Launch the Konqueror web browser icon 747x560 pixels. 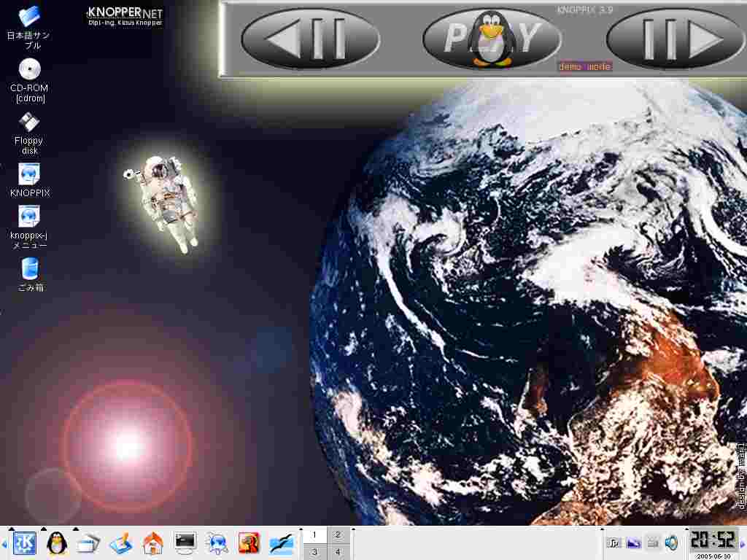pos(217,543)
